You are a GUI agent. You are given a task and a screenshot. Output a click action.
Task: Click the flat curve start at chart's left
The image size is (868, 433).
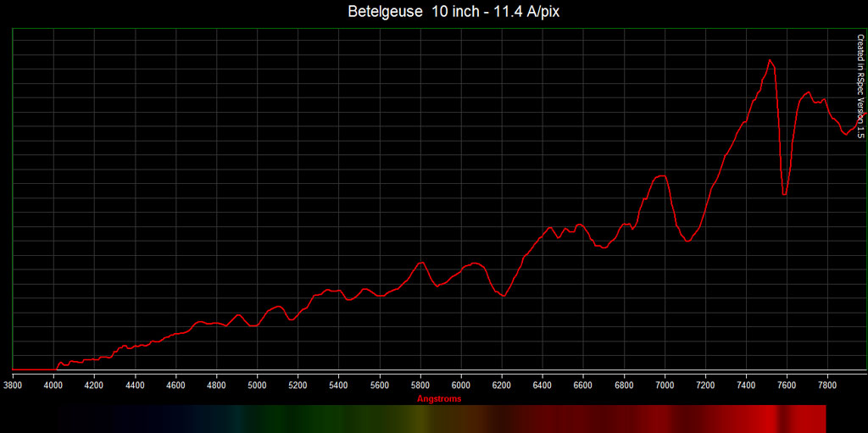point(34,369)
